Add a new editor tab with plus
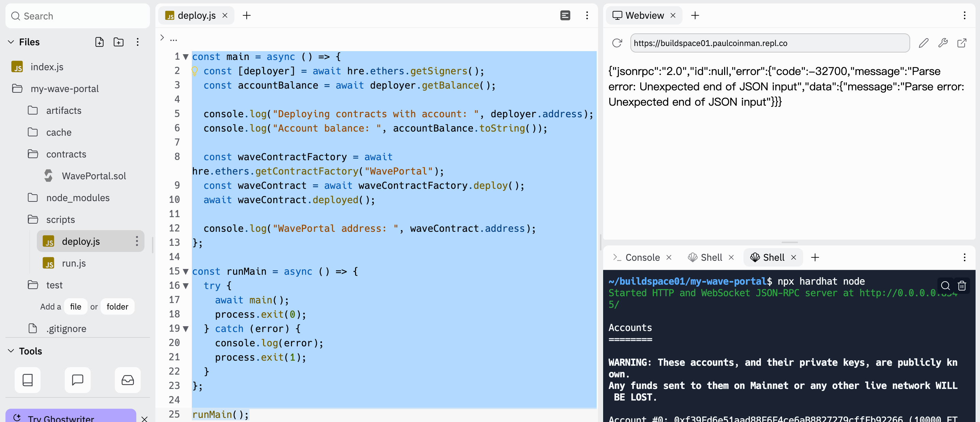The image size is (980, 422). 246,15
